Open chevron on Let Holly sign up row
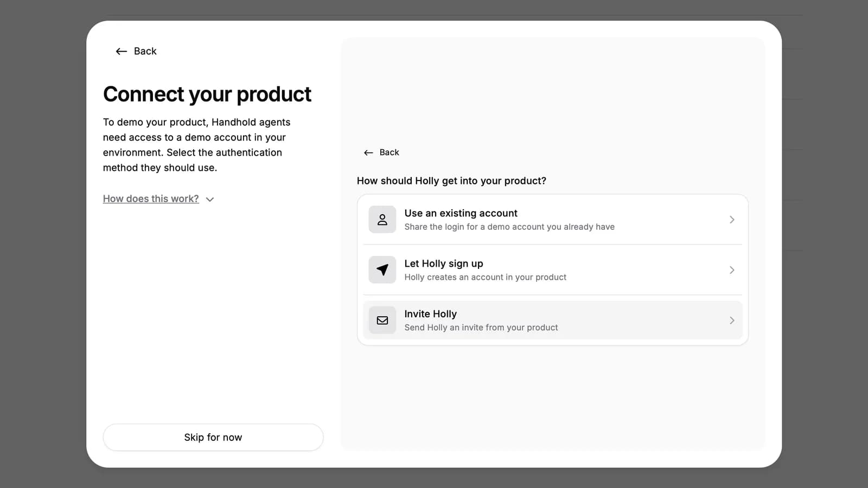868x488 pixels. pyautogui.click(x=732, y=270)
